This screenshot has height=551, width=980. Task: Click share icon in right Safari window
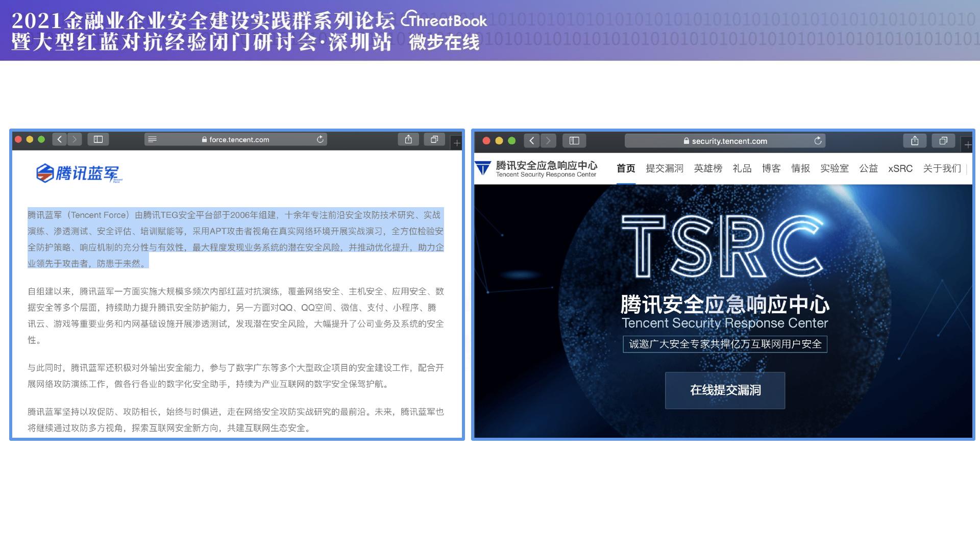915,141
